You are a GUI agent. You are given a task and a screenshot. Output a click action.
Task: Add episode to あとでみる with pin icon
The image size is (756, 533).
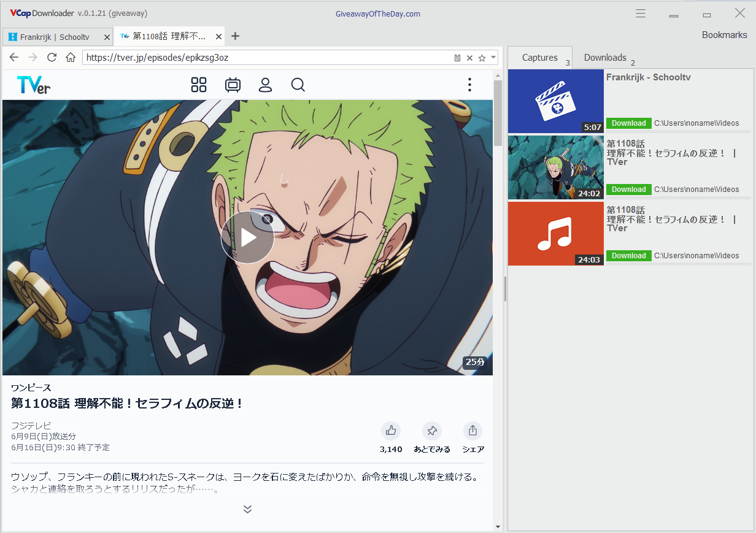pyautogui.click(x=432, y=431)
